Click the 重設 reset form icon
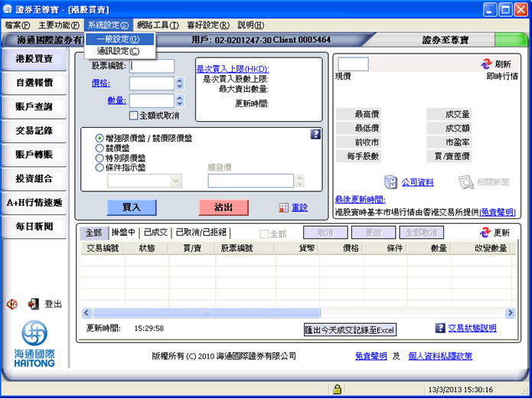Screen dimensions: 532x399 [284, 208]
